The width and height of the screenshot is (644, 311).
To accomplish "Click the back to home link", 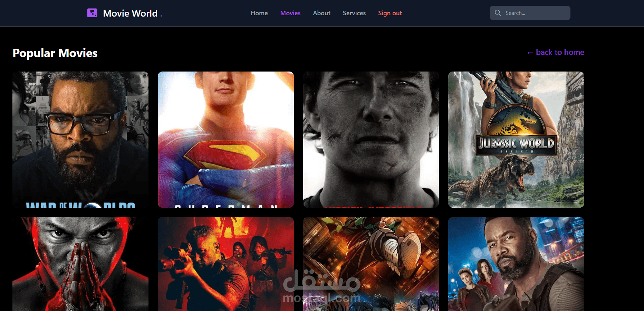I will (556, 52).
